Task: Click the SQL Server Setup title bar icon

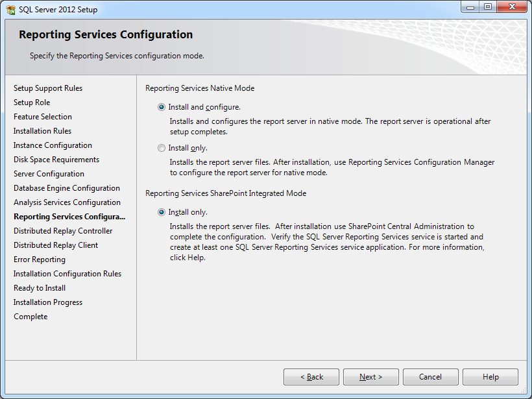Action: [x=11, y=10]
